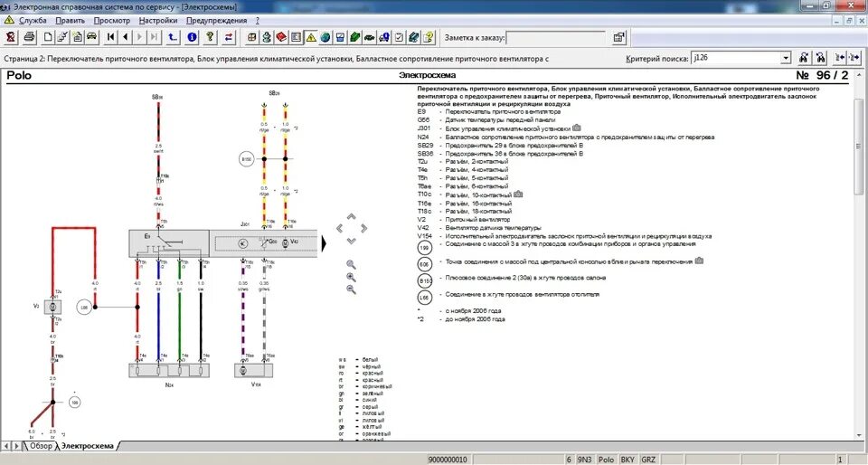868x465 pixels.
Task: Click SB29 fuse entry in legend
Action: 500,145
